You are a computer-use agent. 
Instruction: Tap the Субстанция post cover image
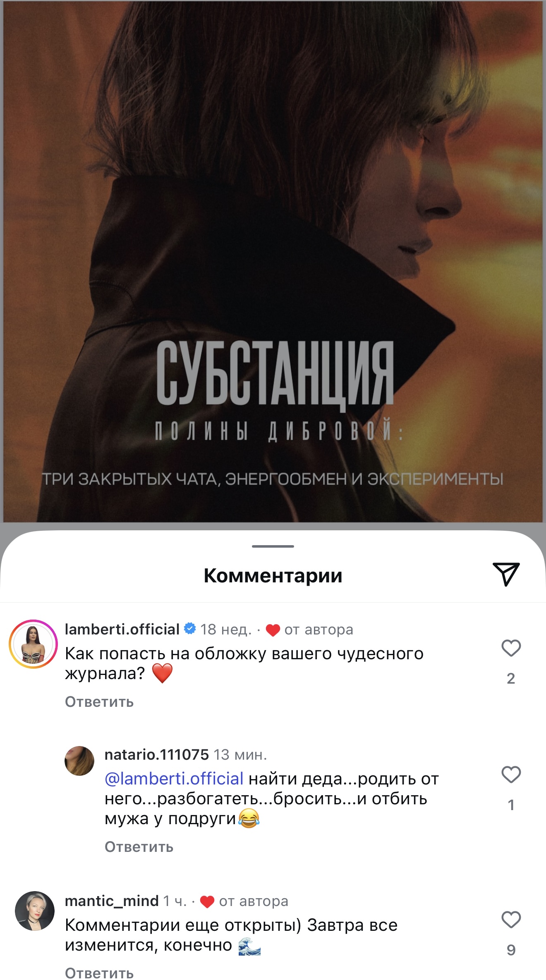(x=273, y=261)
